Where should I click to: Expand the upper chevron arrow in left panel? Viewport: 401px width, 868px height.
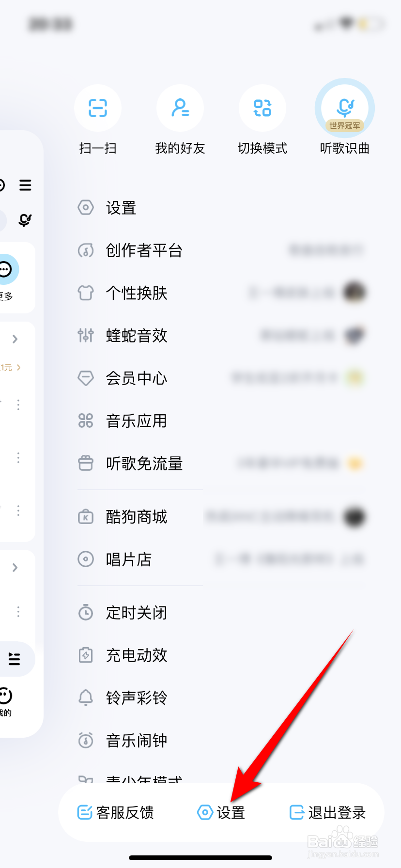(x=15, y=339)
